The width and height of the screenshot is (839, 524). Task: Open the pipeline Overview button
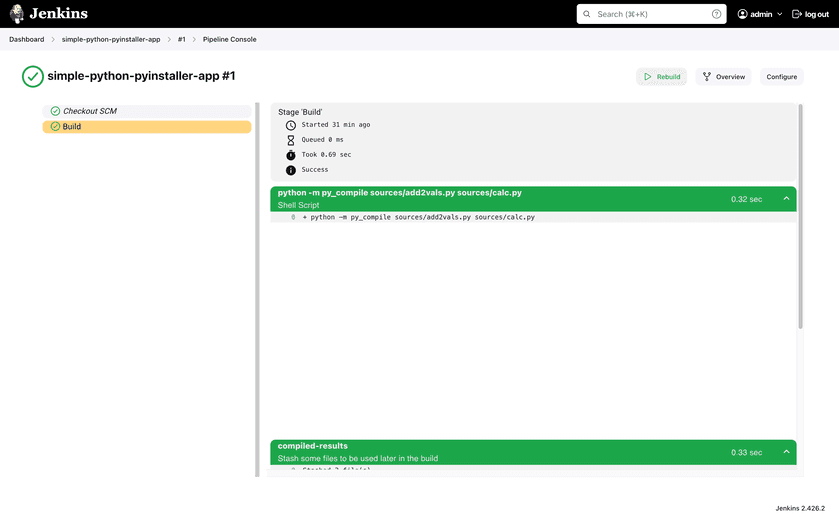723,77
